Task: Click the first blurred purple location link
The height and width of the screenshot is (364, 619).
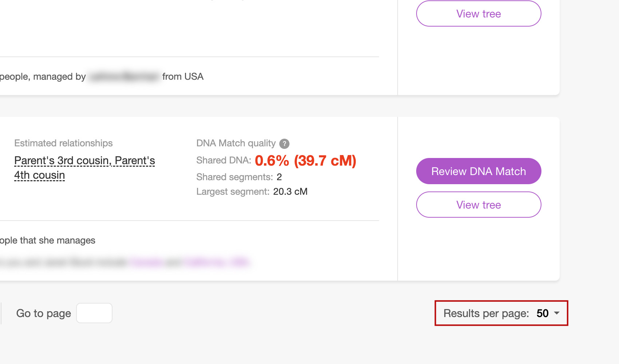Action: pos(146,262)
